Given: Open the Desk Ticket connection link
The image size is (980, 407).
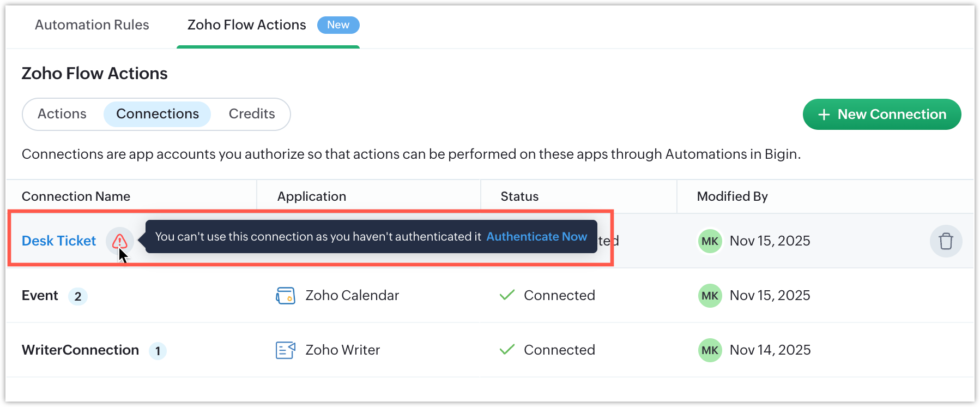Looking at the screenshot, I should pos(59,241).
